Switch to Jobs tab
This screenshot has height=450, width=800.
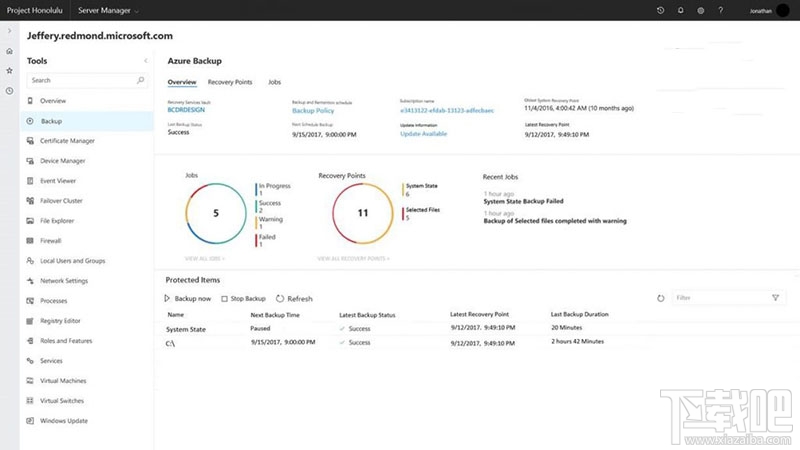point(274,82)
